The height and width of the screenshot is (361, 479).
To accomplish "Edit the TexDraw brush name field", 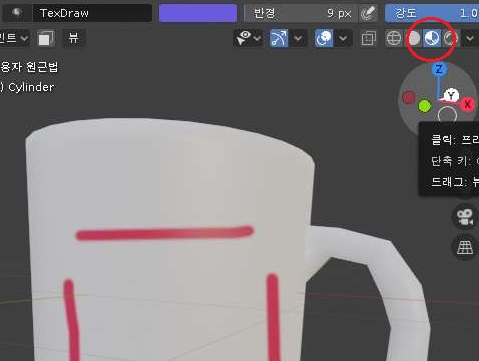I will pyautogui.click(x=92, y=13).
